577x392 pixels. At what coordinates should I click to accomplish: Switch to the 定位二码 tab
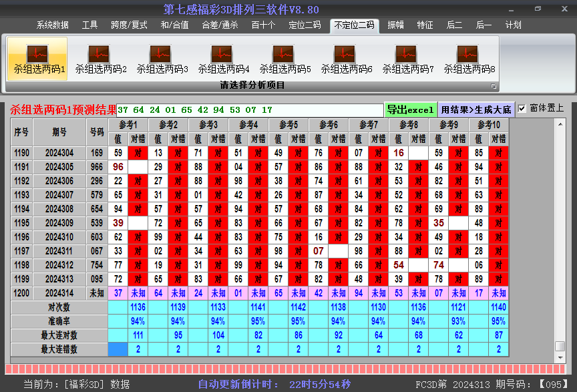(305, 25)
